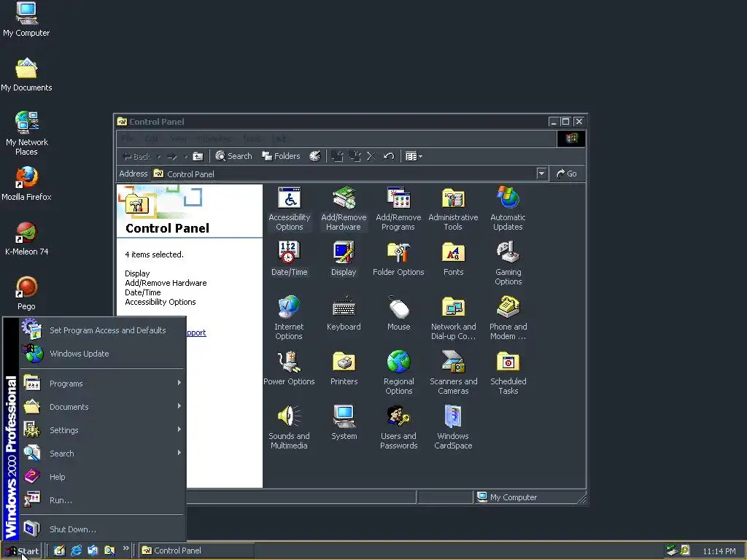
Task: Open Mozilla Firefox desktop shortcut
Action: 26,184
